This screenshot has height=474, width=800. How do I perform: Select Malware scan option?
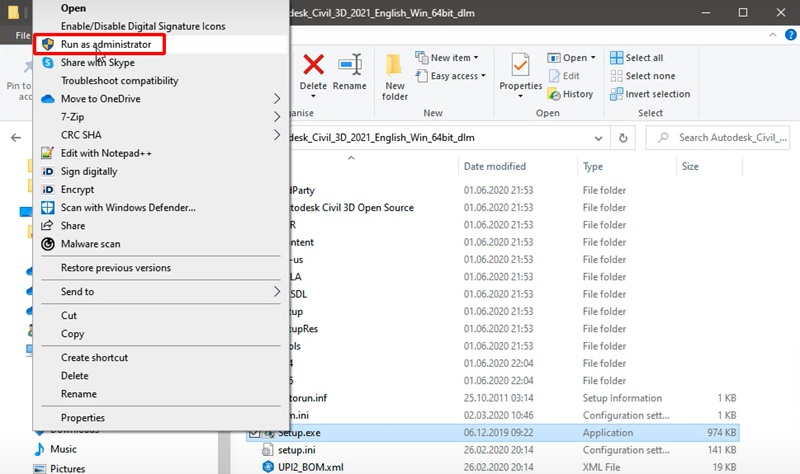pyautogui.click(x=160, y=244)
